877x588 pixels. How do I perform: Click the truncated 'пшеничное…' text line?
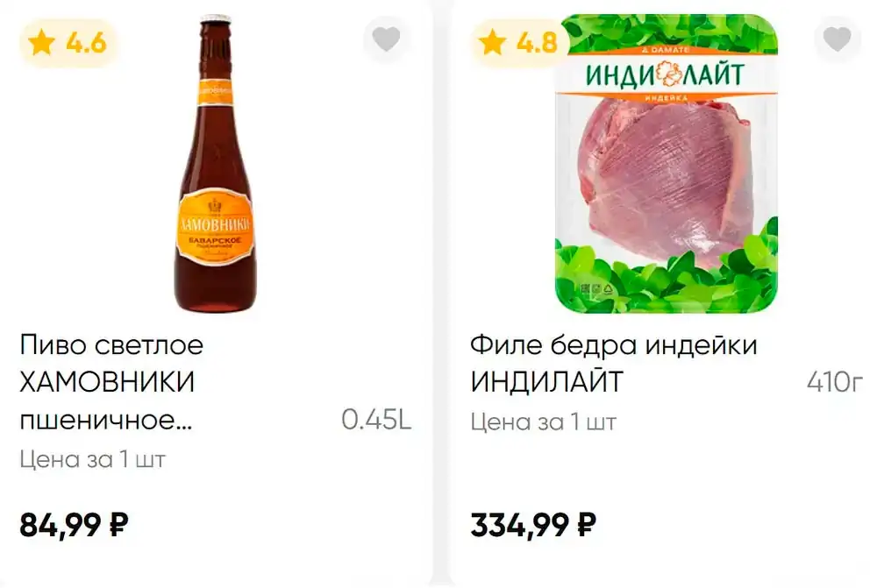[106, 420]
